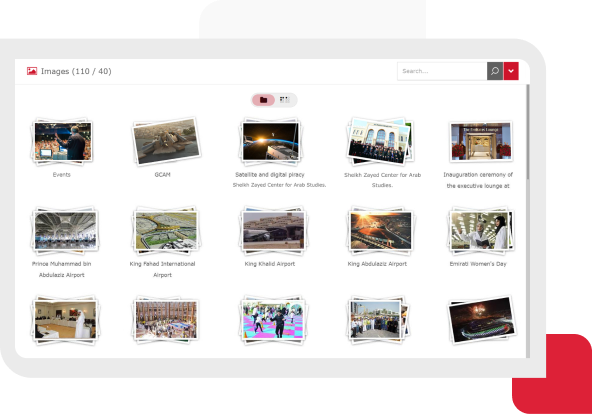This screenshot has height=414, width=593.
Task: Click the vertical scrollbar thumb
Action: pyautogui.click(x=528, y=132)
